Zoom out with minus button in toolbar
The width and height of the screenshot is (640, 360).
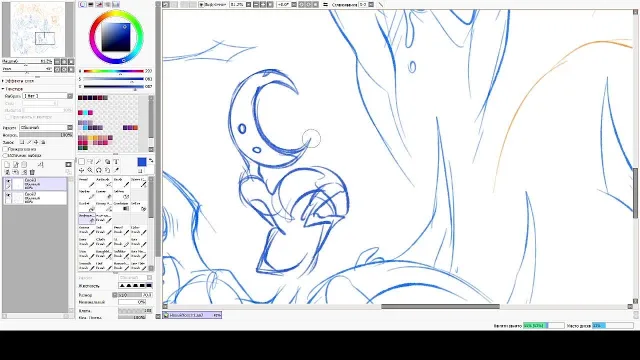[256, 4]
